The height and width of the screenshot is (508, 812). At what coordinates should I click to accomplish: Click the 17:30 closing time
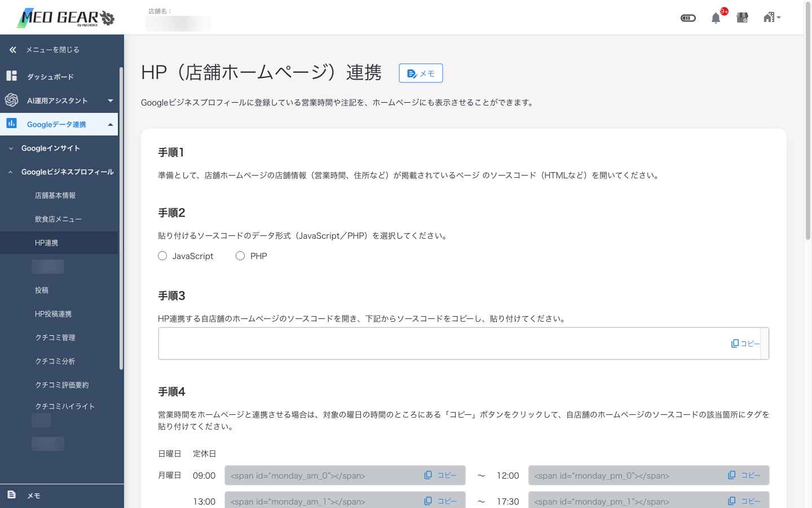[x=508, y=501]
